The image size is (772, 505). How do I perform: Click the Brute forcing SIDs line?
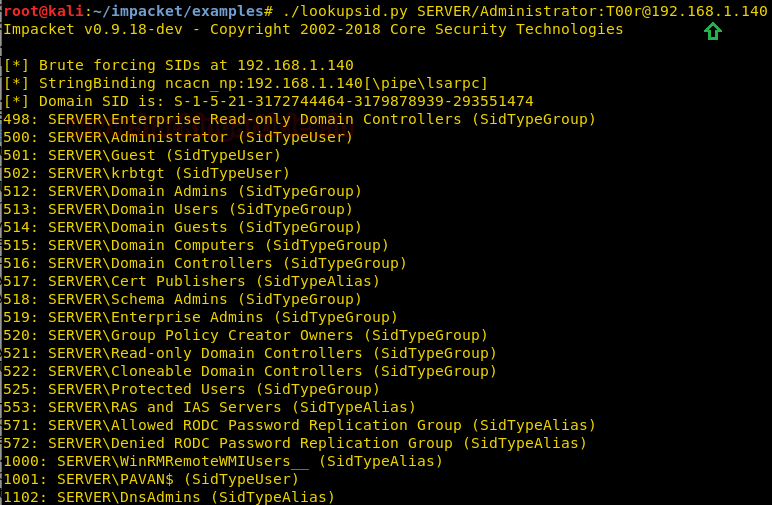coord(179,65)
